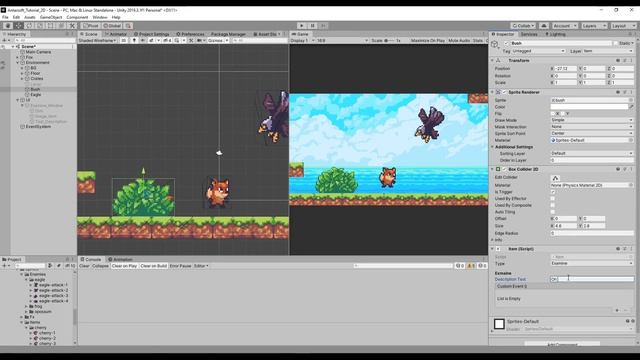Open Sorting Layer dropdown
The image size is (640, 360).
[x=592, y=153]
